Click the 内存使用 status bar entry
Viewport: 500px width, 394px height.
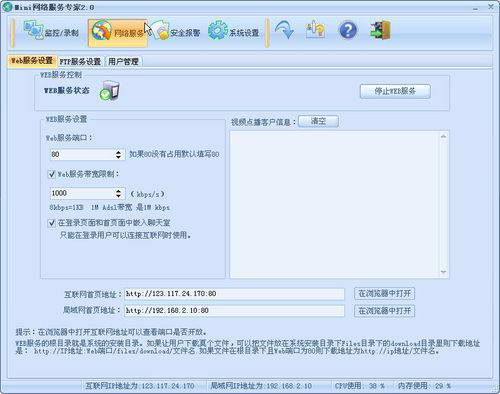(x=424, y=386)
